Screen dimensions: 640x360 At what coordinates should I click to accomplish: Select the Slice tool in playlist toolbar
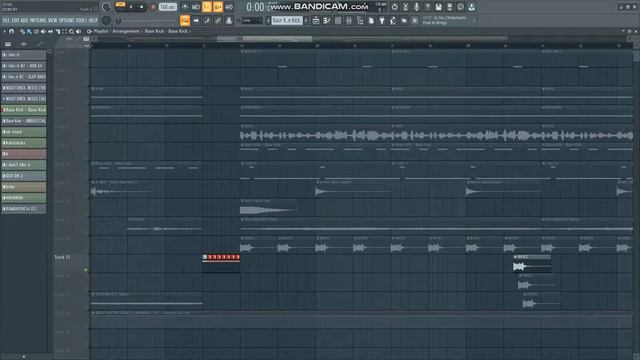(x=58, y=31)
